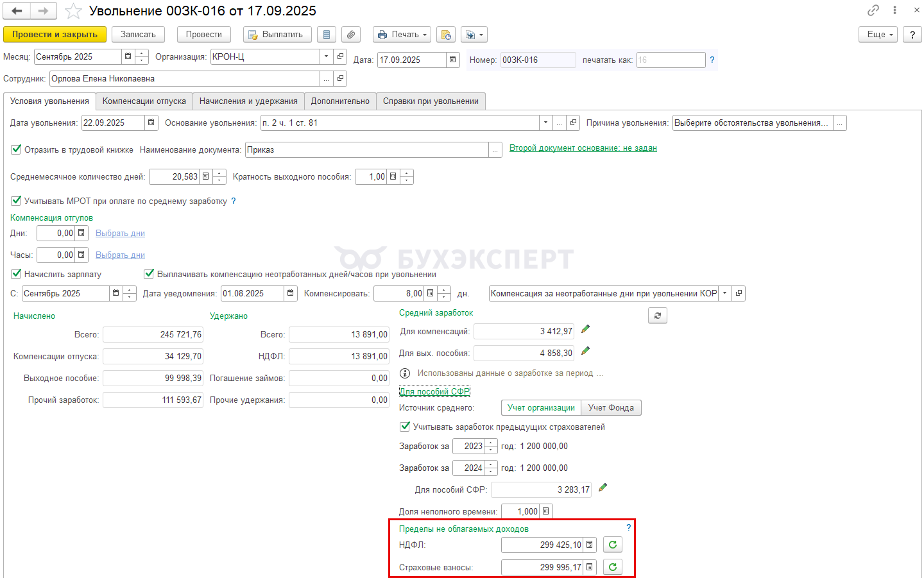Viewport: 924px width, 578px height.
Task: Click the Записать button
Action: (138, 35)
